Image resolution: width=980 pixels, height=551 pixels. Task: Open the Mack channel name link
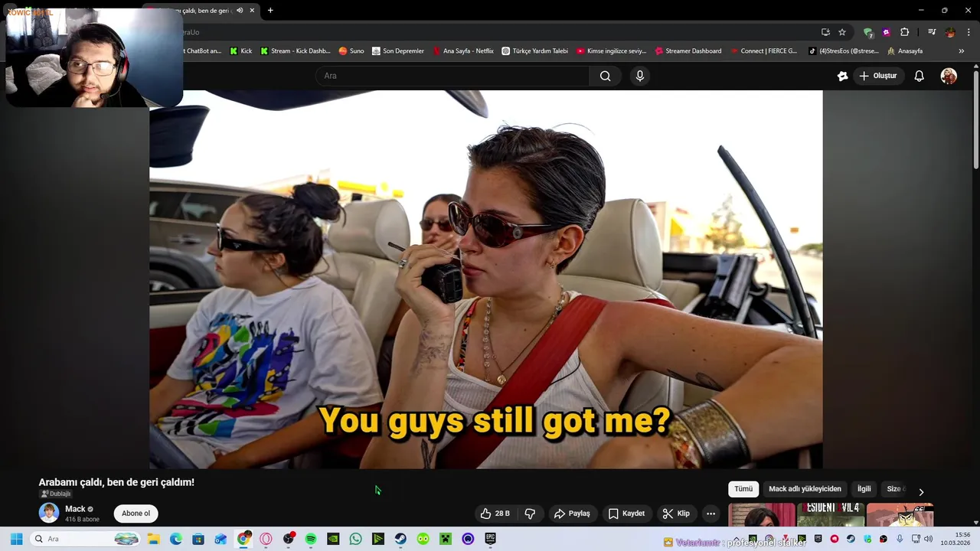[x=75, y=509]
